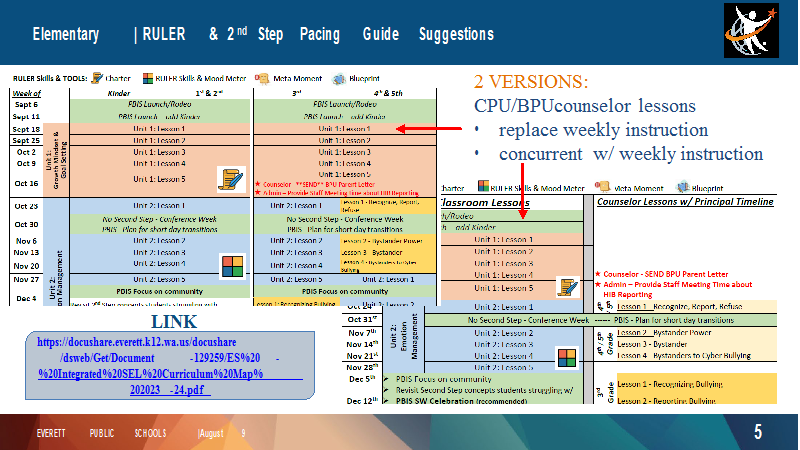Click 'Counselor Lessons w/ Principal Timeline' heading
This screenshot has width=800, height=450.
685,202
